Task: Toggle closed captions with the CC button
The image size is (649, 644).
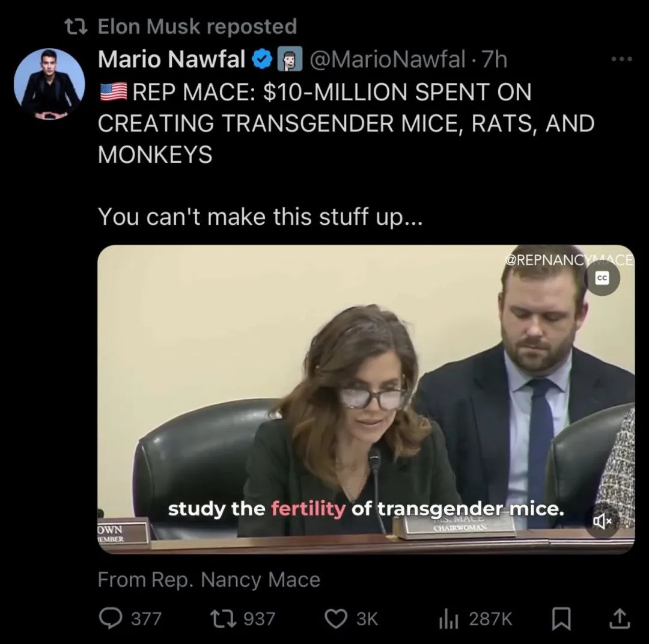Action: 602,278
